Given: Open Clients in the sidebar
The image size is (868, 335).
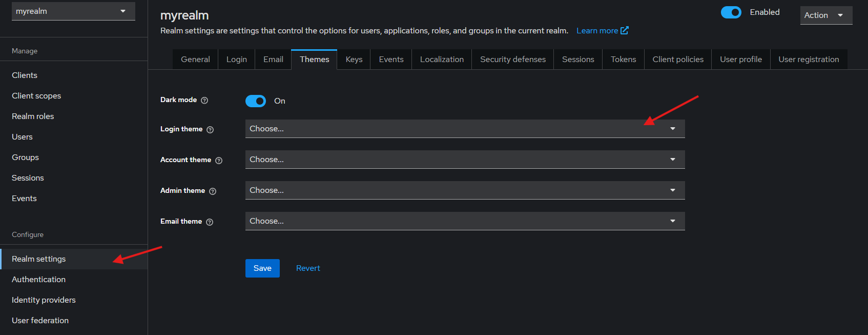Looking at the screenshot, I should coord(74,75).
